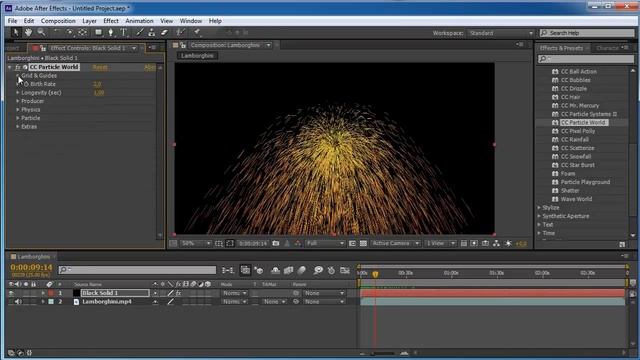Image resolution: width=640 pixels, height=360 pixels.
Task: Select the Eraser tool
Action: coord(164,32)
